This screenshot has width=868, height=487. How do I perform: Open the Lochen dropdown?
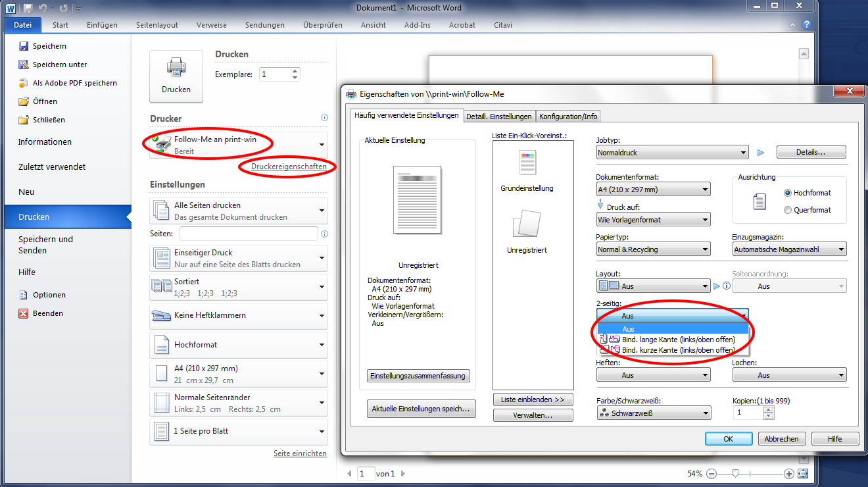pyautogui.click(x=789, y=375)
